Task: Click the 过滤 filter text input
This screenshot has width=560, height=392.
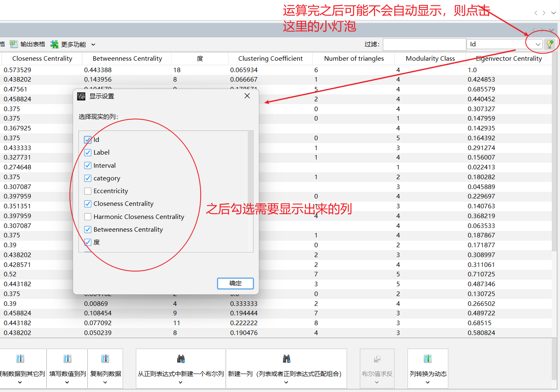Action: pos(424,44)
